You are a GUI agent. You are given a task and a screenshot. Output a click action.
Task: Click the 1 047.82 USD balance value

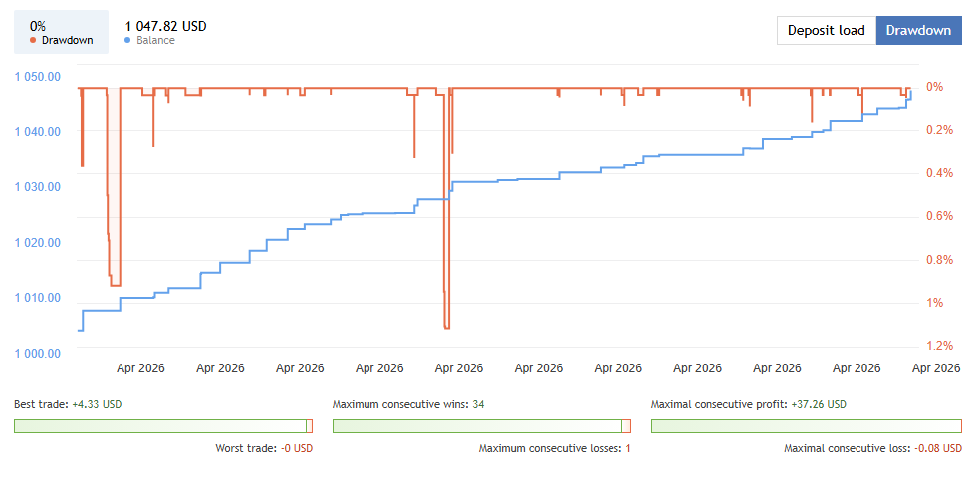[165, 26]
